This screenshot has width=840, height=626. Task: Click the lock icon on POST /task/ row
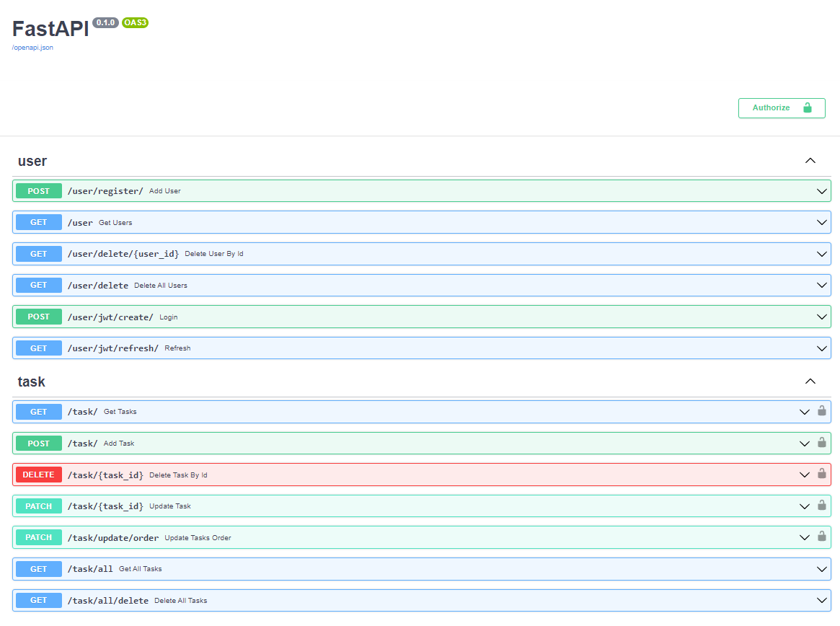tap(822, 443)
